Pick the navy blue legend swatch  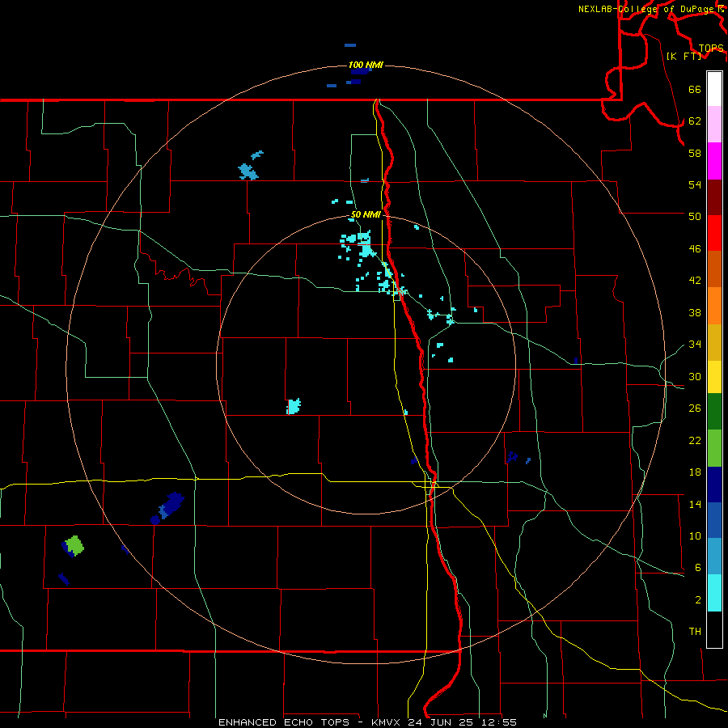click(x=714, y=485)
